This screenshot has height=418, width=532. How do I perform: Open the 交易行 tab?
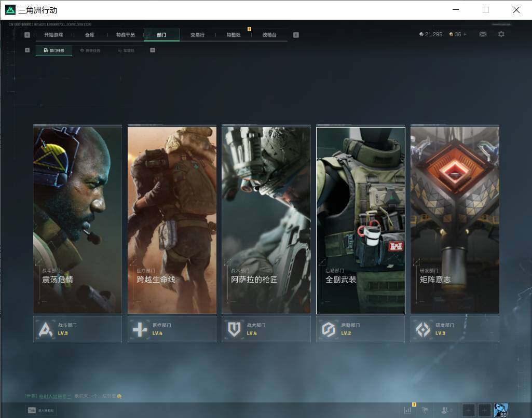pos(197,35)
